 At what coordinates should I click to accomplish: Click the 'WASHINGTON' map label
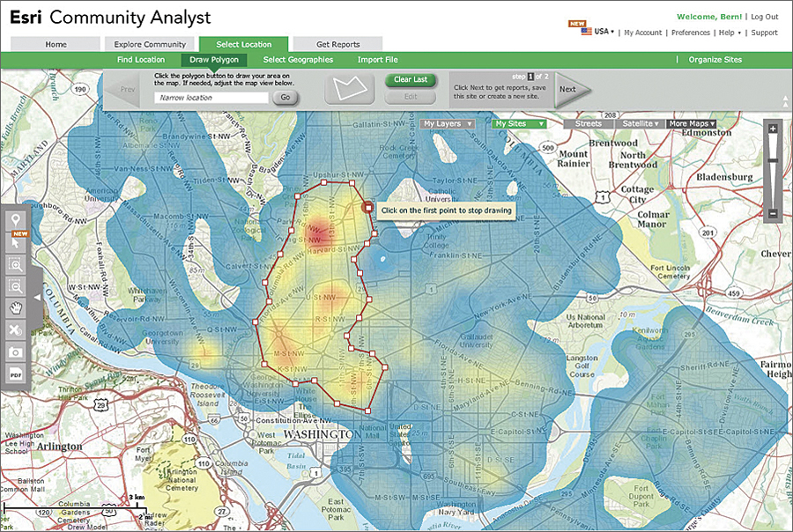322,434
